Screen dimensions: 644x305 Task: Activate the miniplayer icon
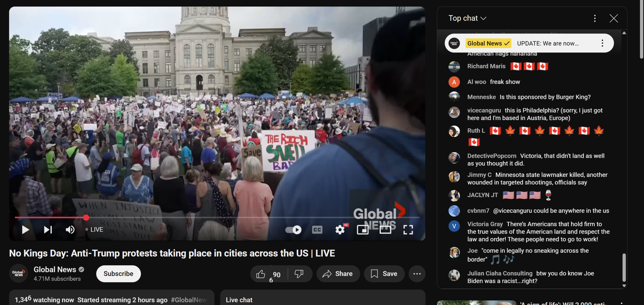363,230
